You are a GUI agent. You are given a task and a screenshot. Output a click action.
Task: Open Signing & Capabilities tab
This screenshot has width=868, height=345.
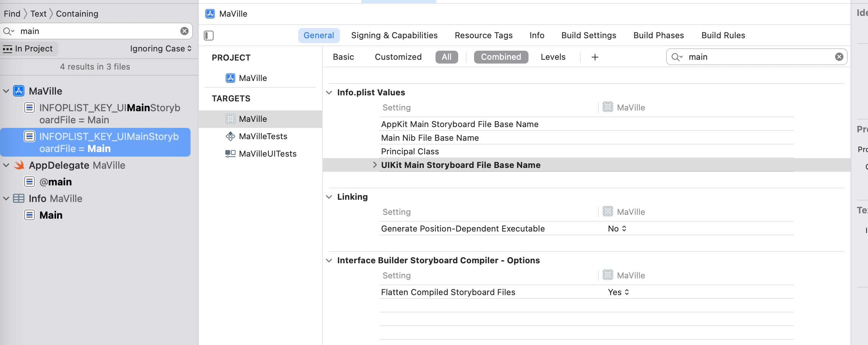pos(394,35)
